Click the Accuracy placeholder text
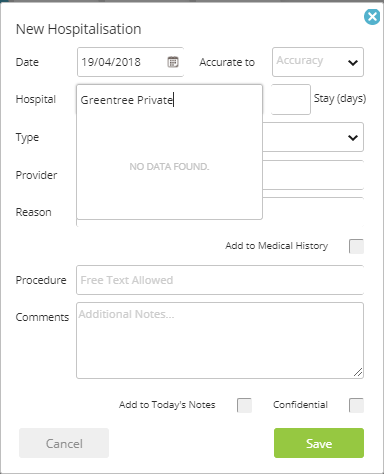Screen dimensions: 384x474 [x=299, y=60]
